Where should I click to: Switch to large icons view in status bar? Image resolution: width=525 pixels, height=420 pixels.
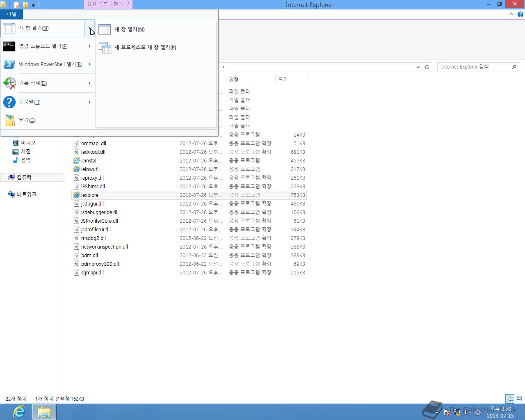tap(519, 399)
